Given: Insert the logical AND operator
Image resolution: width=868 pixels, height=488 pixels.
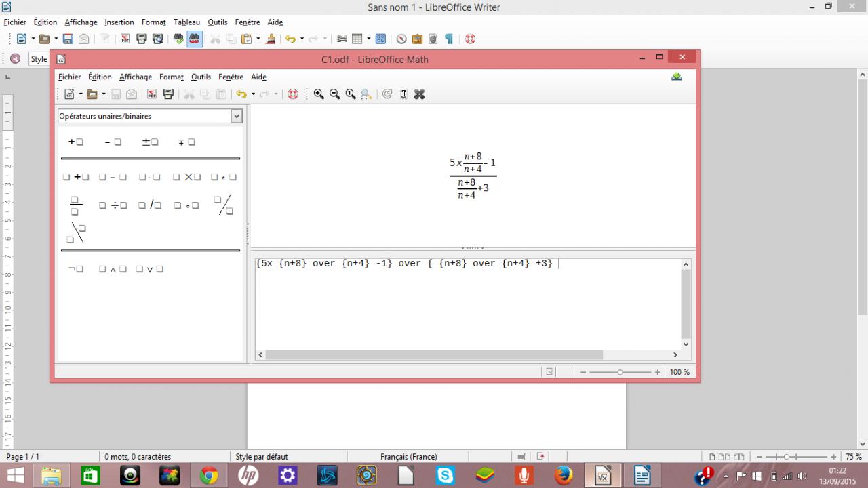Looking at the screenshot, I should (113, 269).
